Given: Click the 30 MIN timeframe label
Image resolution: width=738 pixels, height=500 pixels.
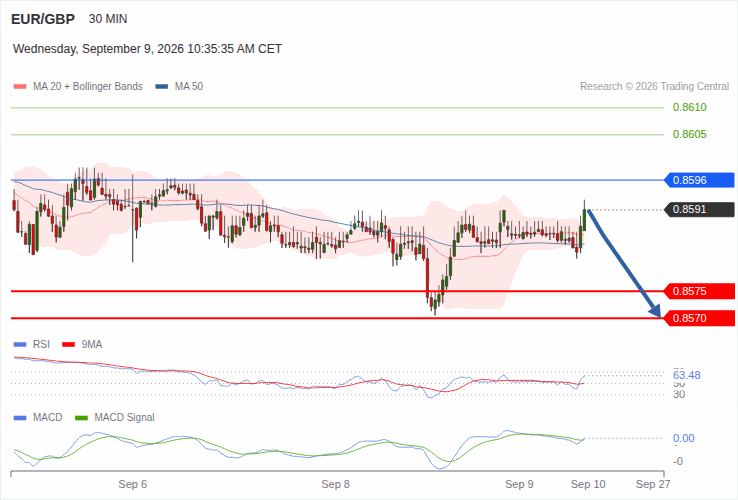Looking at the screenshot, I should click(x=108, y=19).
